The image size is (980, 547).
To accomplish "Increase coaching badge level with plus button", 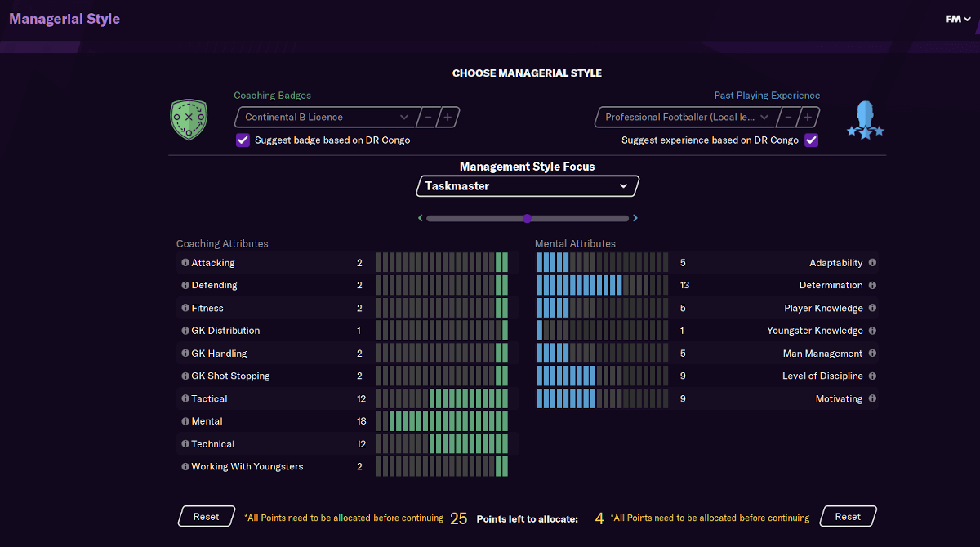I will coord(448,118).
